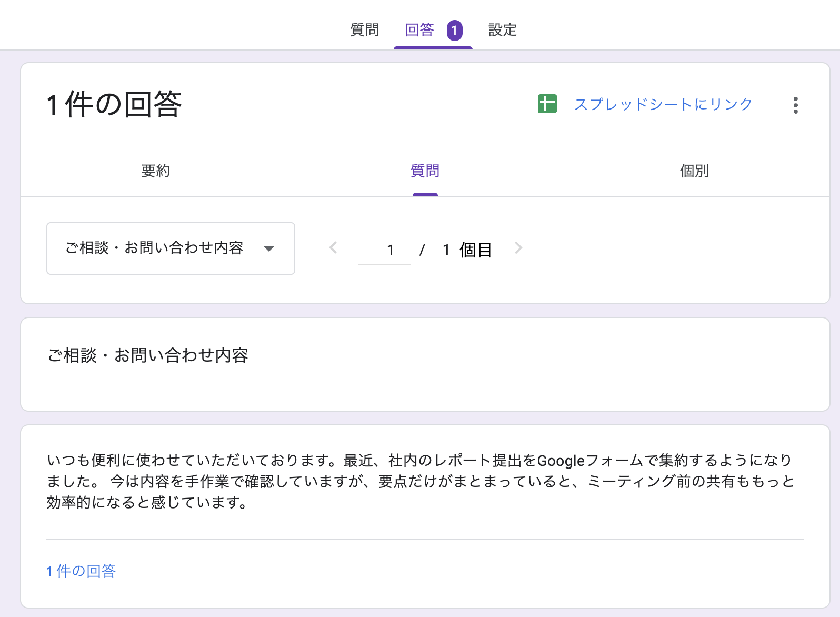The height and width of the screenshot is (617, 840).
Task: Click the dropdown arrow of the question selector
Action: point(269,249)
